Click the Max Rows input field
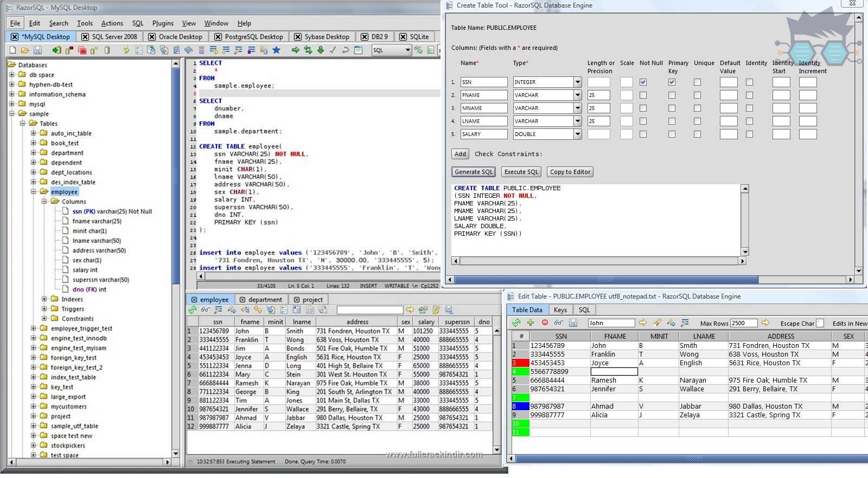868x478 pixels. (x=743, y=323)
